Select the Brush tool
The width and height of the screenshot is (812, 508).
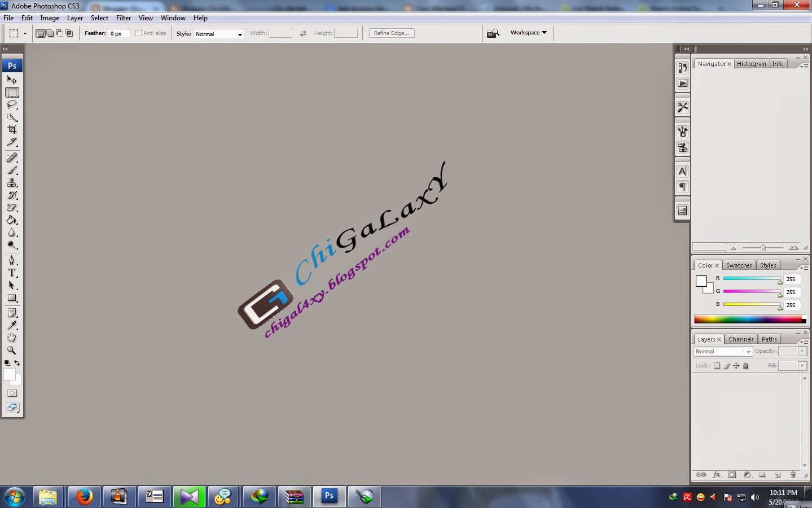click(12, 170)
